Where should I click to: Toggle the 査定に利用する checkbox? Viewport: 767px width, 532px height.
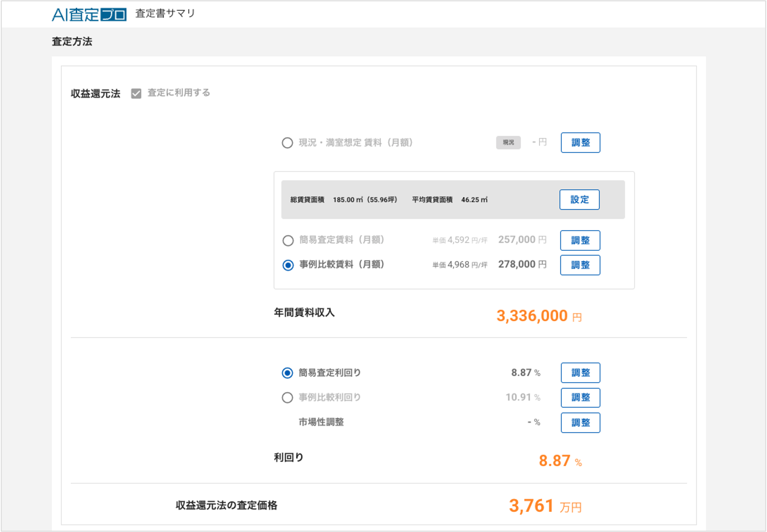(136, 93)
